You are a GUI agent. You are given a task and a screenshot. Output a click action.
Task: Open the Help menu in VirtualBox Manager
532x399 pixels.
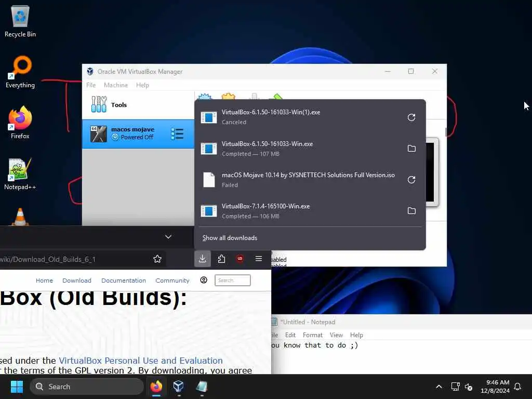click(142, 85)
